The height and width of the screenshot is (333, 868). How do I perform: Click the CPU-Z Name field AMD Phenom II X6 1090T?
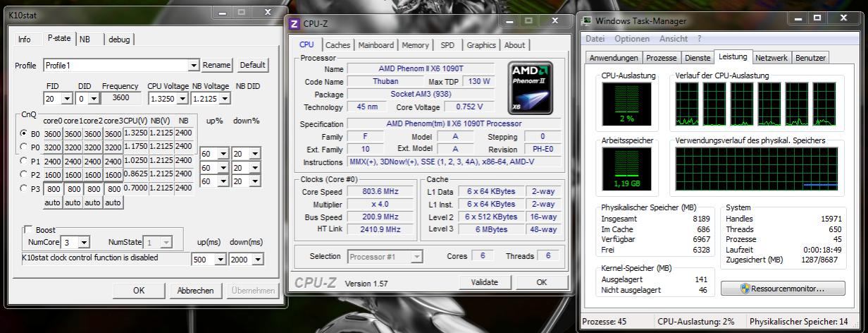(x=422, y=68)
